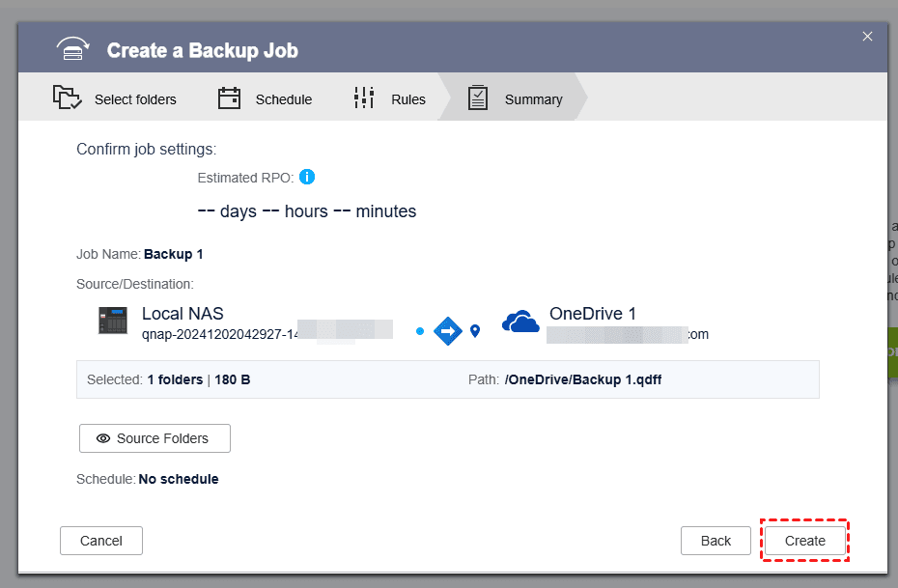This screenshot has height=588, width=898.
Task: Click the No schedule text
Action: click(x=179, y=479)
